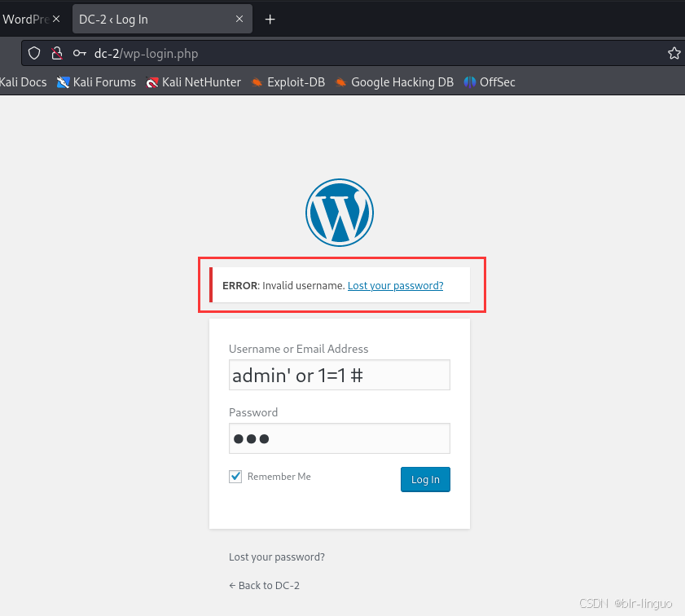685x616 pixels.
Task: Click the Remember Me label text
Action: tap(279, 476)
